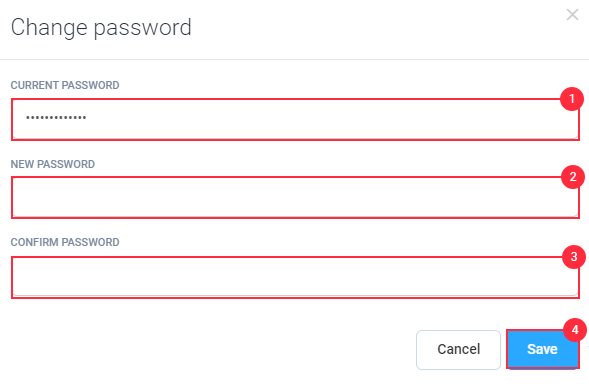Click the red badge numbered 1
589x386 pixels.
click(572, 99)
